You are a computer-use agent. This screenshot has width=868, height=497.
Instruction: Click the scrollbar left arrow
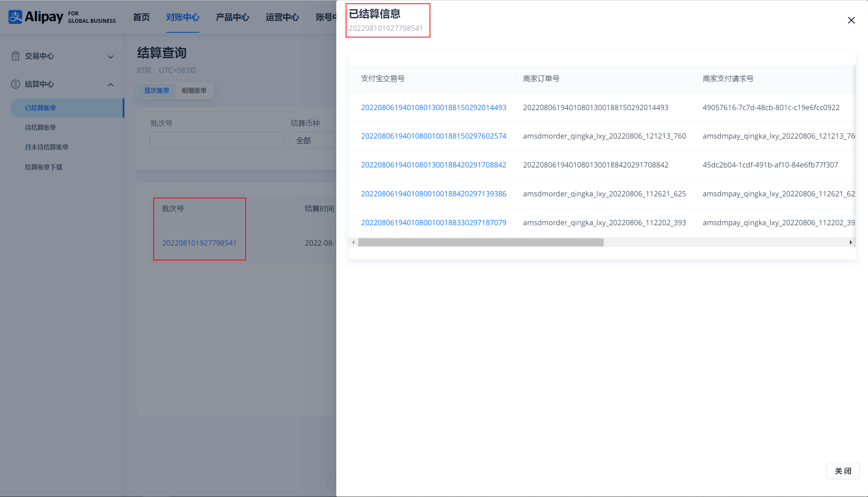353,243
